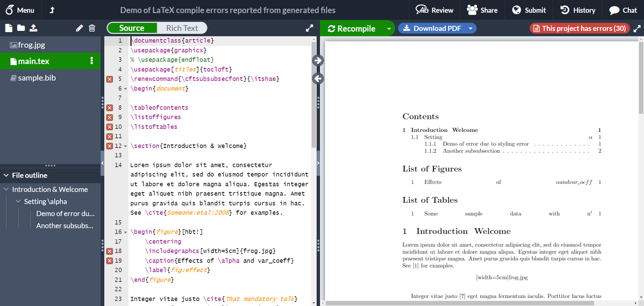View the project errors (30) log
Image resolution: width=644 pixels, height=306 pixels.
(x=580, y=29)
